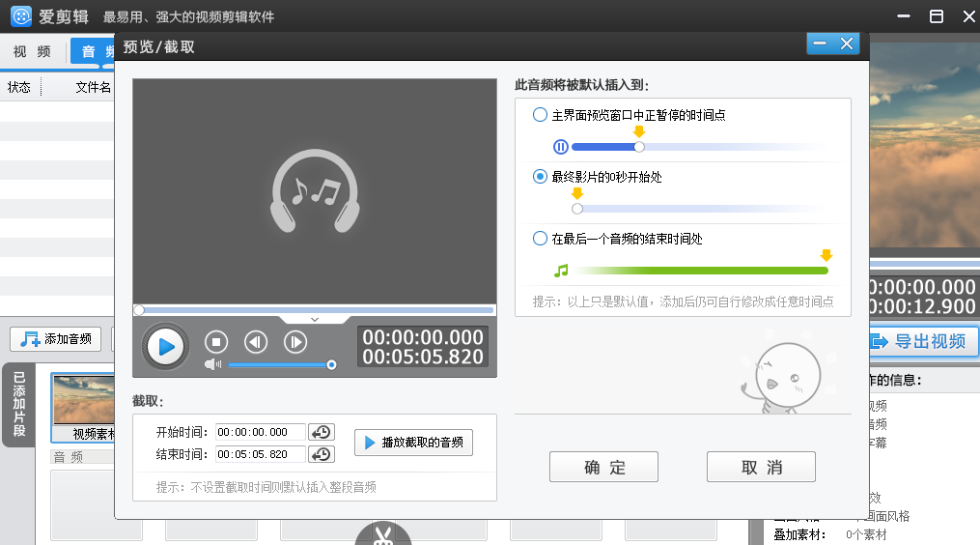Click the 爱剪辑 app logo
Viewport: 980px width, 545px height.
point(21,16)
